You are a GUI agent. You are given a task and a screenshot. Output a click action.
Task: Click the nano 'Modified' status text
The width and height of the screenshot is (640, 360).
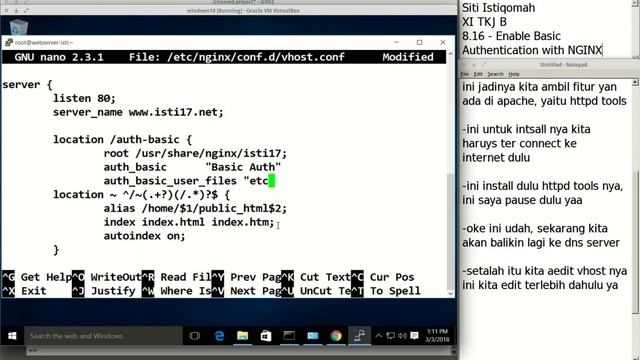tap(408, 57)
